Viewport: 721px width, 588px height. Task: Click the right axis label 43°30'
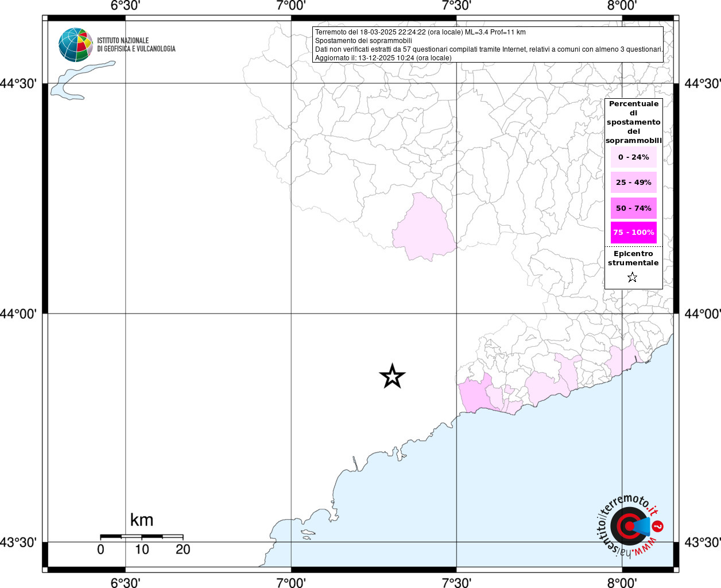pyautogui.click(x=703, y=543)
